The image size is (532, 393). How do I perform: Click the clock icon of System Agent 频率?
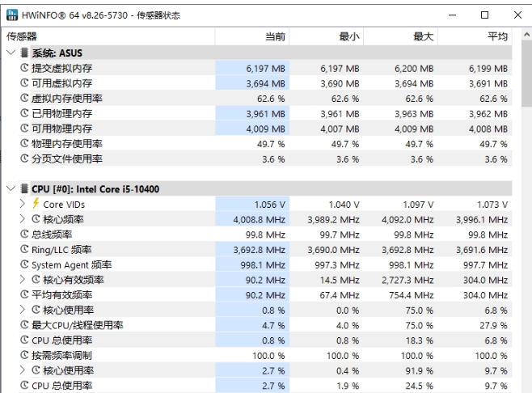tap(24, 264)
